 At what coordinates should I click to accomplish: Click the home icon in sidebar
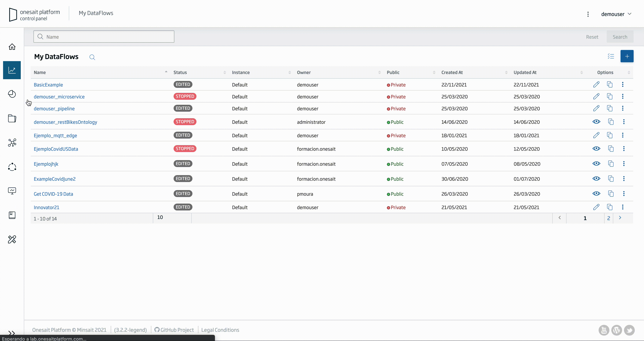click(12, 47)
